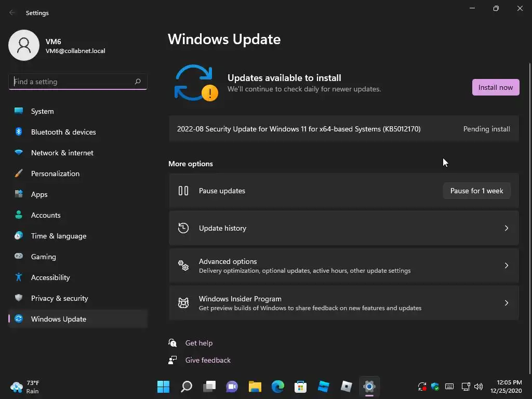
Task: Open Task View on taskbar
Action: tap(209, 387)
